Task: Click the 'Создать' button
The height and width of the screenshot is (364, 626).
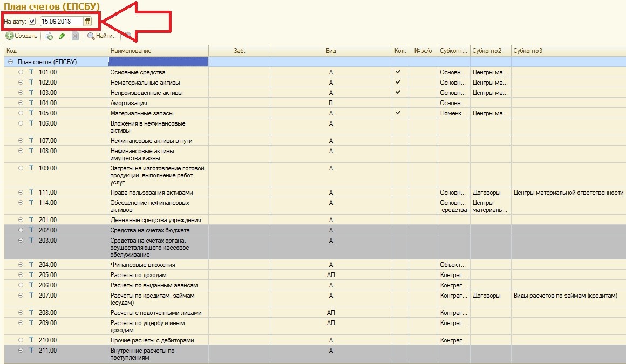Action: 22,36
